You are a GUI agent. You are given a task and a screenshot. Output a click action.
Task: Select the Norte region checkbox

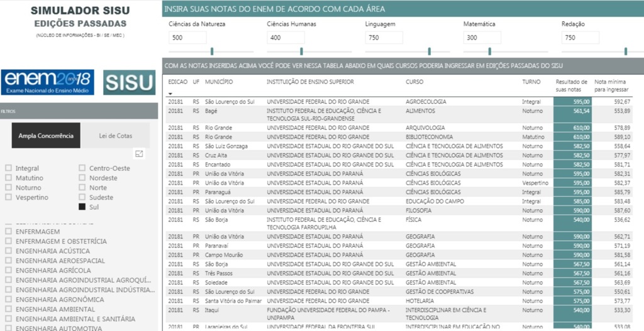82,188
